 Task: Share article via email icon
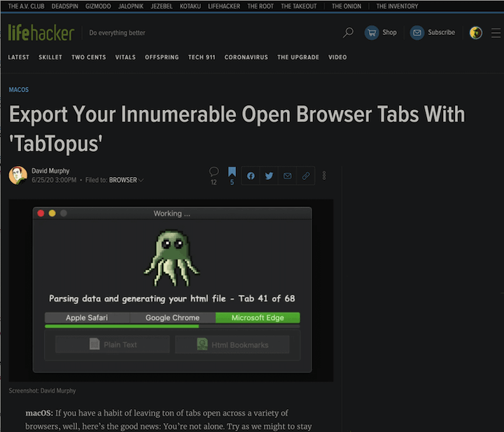click(x=288, y=176)
